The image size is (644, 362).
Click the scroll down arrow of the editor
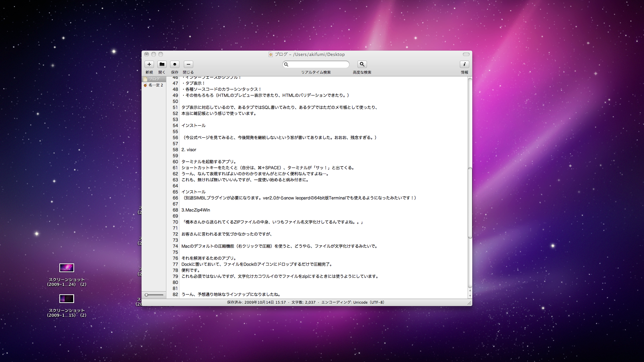[470, 296]
